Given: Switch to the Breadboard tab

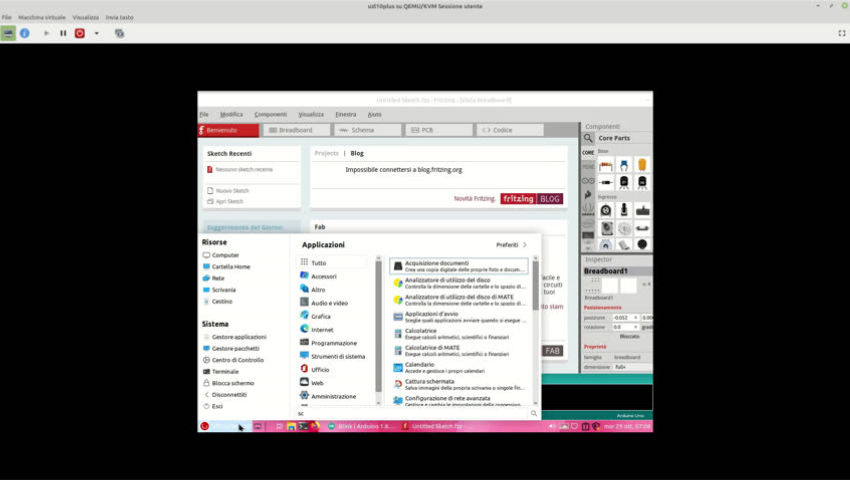Looking at the screenshot, I should (x=296, y=130).
